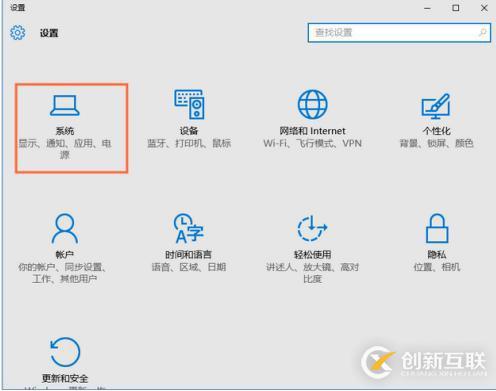Click the 蓝牙、打印机、鼠标 description

click(189, 143)
